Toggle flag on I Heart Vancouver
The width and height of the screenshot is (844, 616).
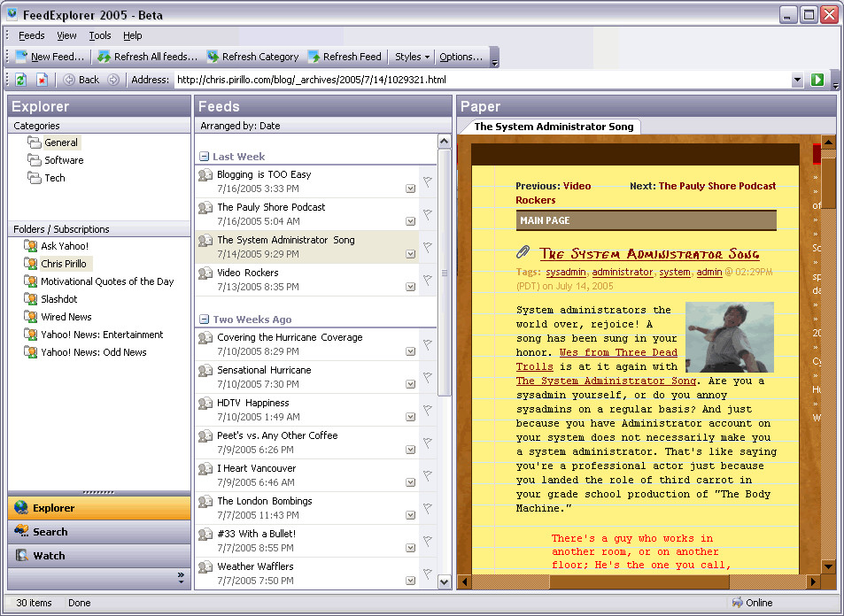(428, 475)
